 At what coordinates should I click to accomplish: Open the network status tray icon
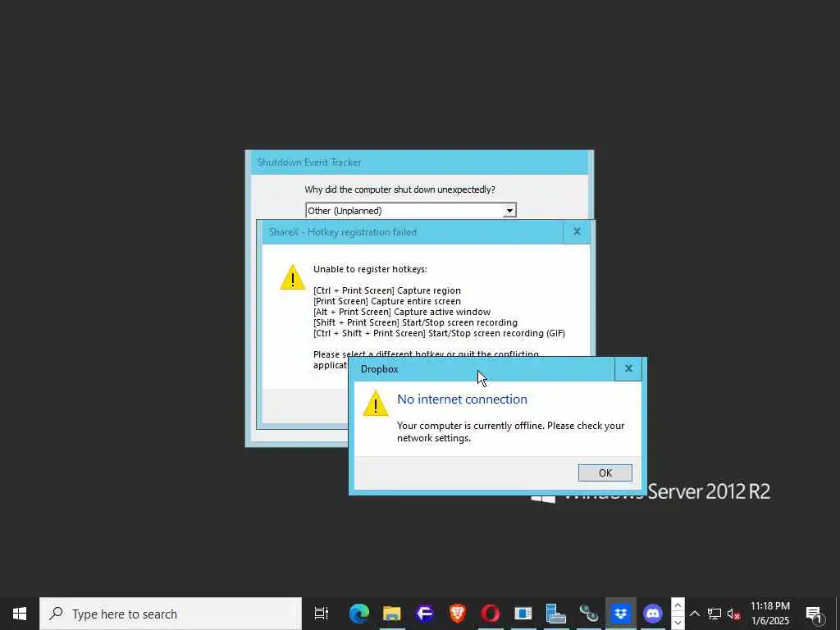(x=714, y=614)
